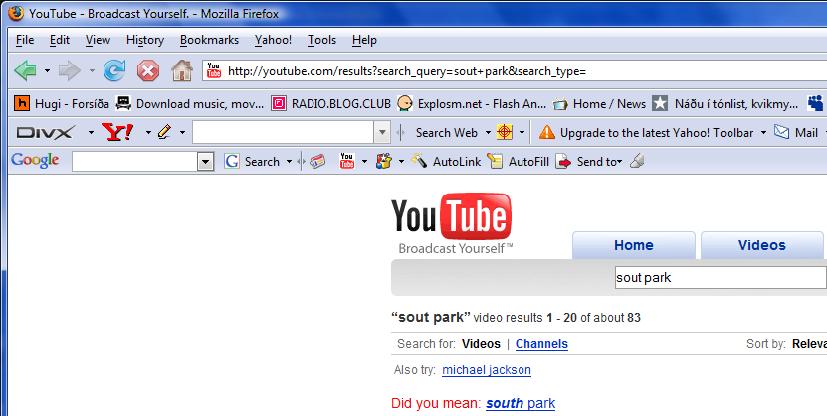
Task: Open the Download music, mov... bookmark
Action: [190, 103]
